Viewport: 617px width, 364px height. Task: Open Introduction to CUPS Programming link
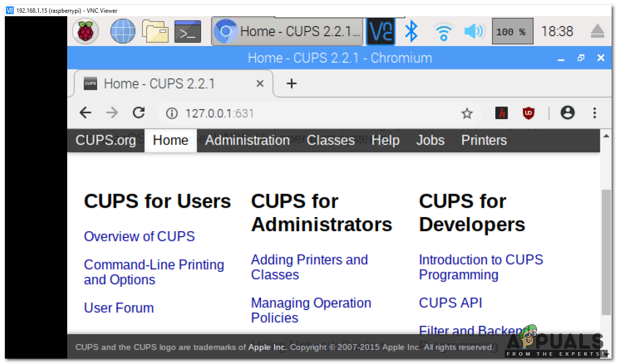(481, 267)
